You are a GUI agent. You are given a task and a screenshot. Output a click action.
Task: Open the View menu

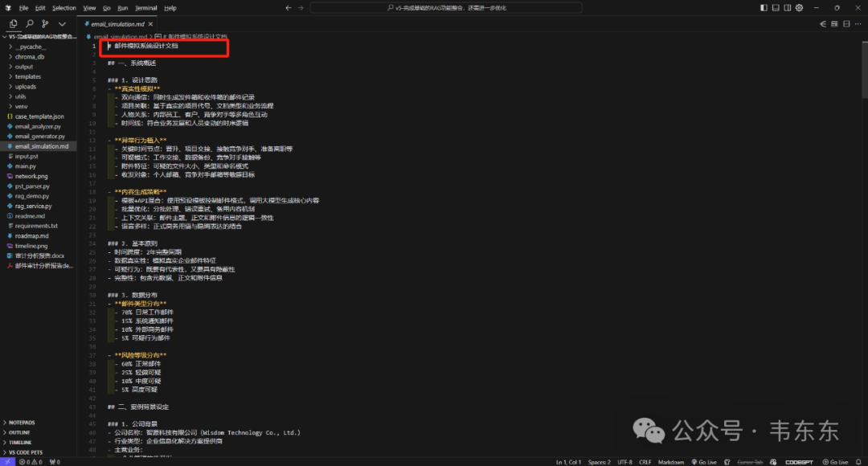click(x=90, y=8)
